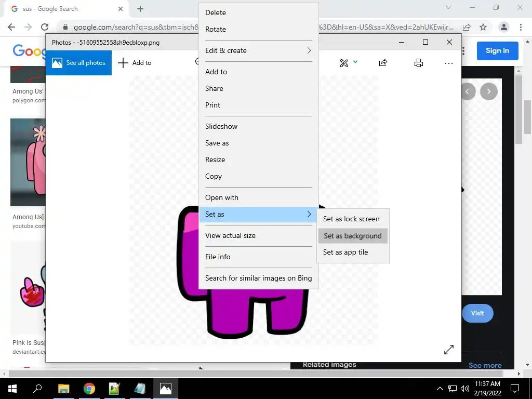Click the Visit button in image preview
The image size is (532, 399).
(x=477, y=313)
